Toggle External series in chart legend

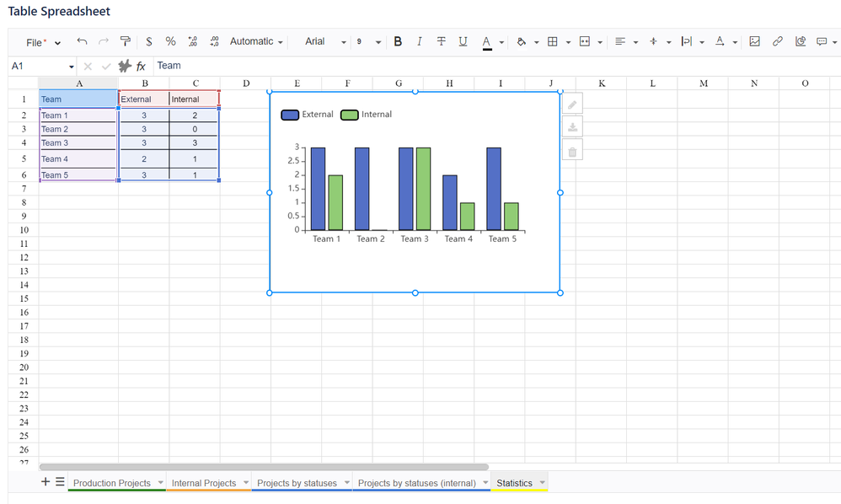pos(308,115)
